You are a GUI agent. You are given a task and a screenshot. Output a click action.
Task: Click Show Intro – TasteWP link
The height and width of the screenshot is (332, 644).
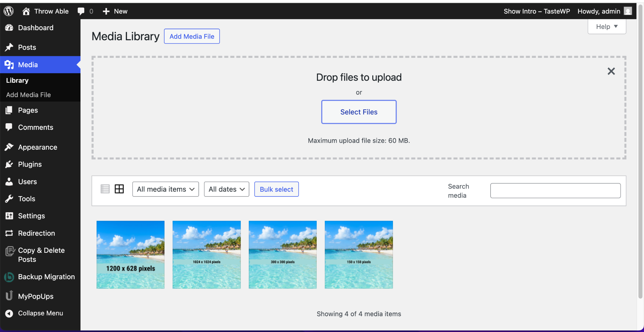537,11
